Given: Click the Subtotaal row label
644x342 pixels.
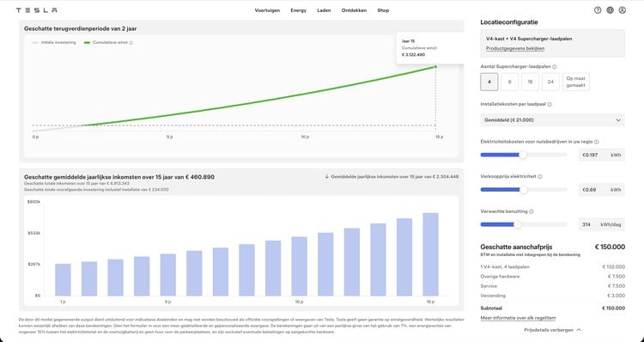Looking at the screenshot, I should click(491, 308).
